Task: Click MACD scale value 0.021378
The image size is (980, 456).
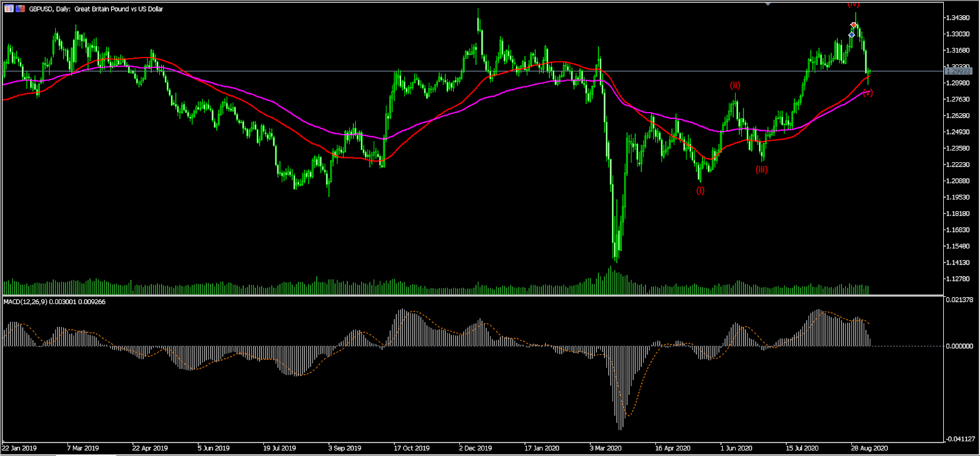Action: point(959,299)
